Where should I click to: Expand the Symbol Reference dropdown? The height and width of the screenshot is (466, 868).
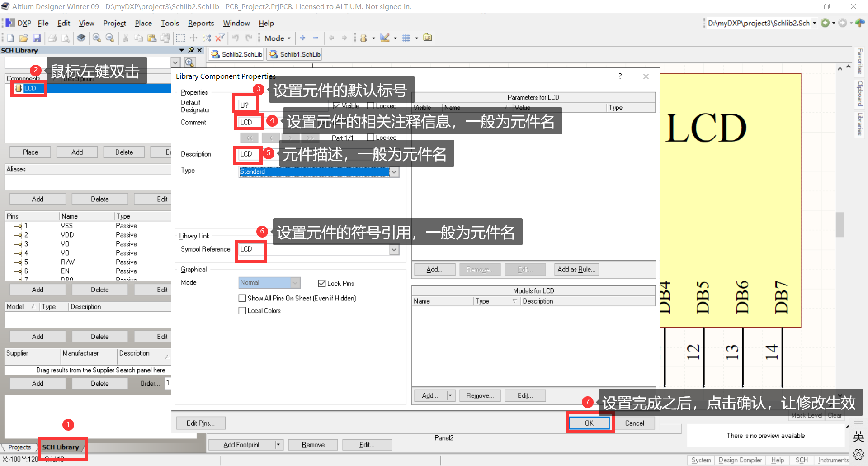(x=394, y=250)
